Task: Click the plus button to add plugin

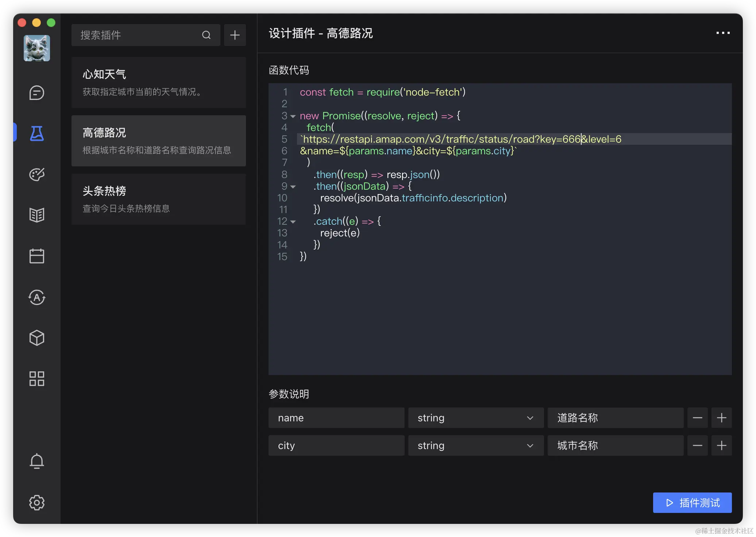Action: point(235,35)
